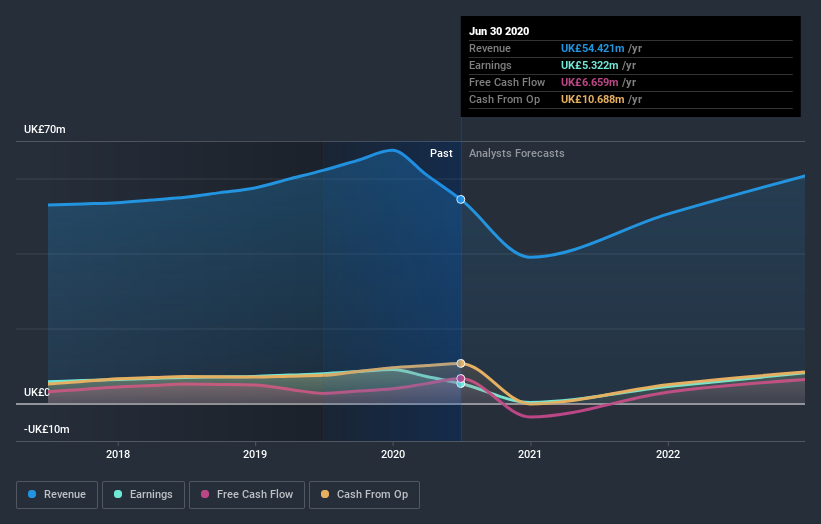Viewport: 821px width, 524px height.
Task: Click the Free Cash Flow label in tooltip
Action: coord(507,82)
